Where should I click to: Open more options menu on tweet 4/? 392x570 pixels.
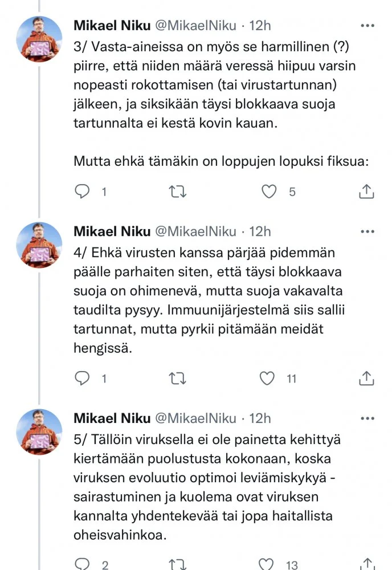368,231
